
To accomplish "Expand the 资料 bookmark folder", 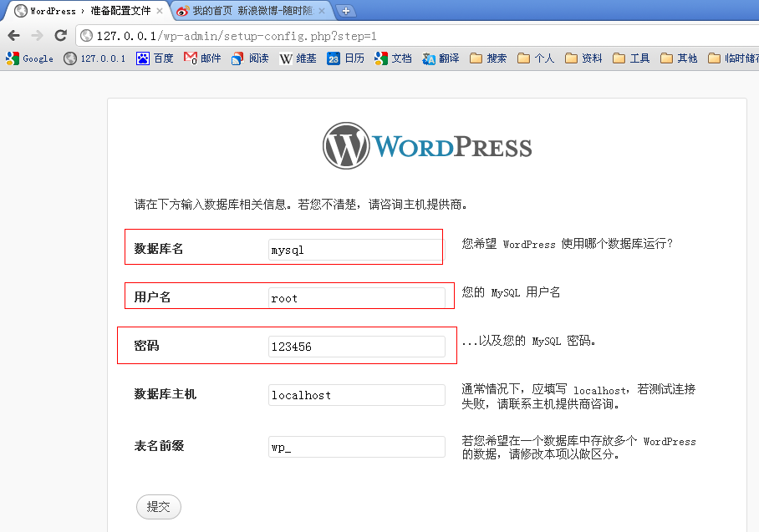I will pyautogui.click(x=583, y=58).
